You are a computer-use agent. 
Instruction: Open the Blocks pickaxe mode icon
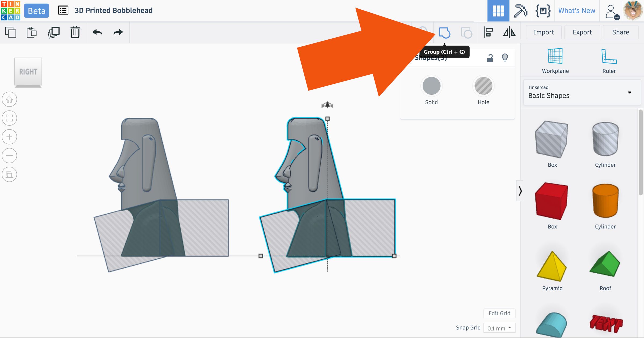click(520, 11)
